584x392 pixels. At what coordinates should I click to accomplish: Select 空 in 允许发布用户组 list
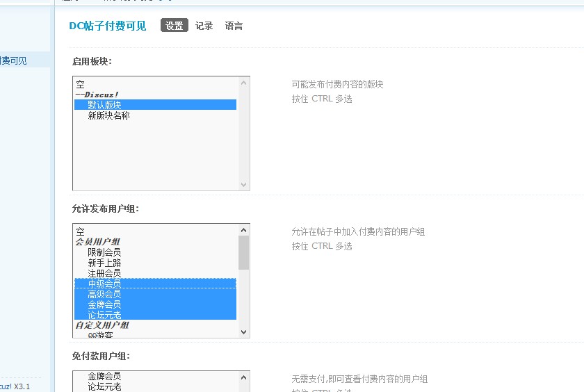pos(155,231)
